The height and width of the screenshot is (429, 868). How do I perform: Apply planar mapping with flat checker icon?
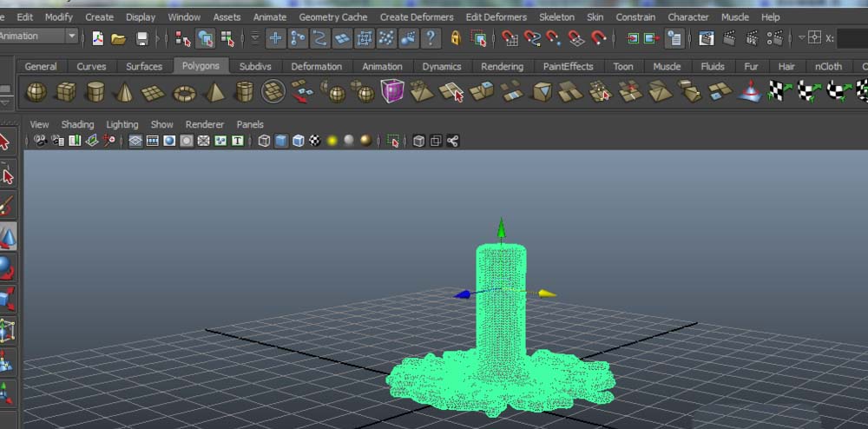point(779,91)
